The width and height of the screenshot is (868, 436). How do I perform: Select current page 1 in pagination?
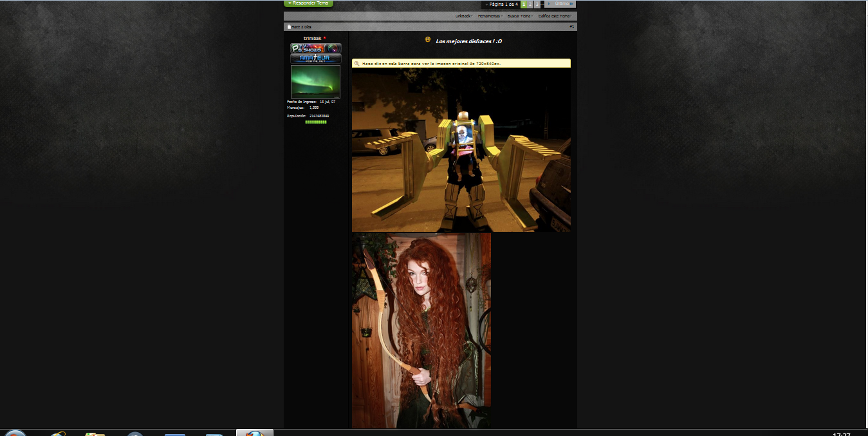click(524, 4)
